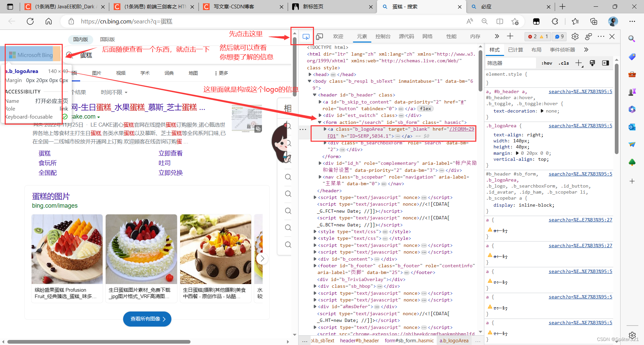The image size is (644, 345).
Task: Collapse the form#sb_form element node
Action: (319, 122)
